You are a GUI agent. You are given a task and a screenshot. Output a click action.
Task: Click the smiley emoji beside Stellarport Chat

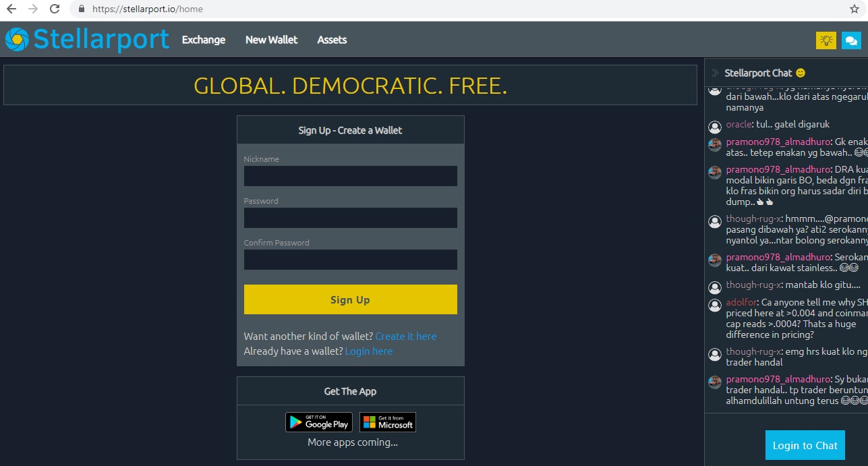pos(801,73)
